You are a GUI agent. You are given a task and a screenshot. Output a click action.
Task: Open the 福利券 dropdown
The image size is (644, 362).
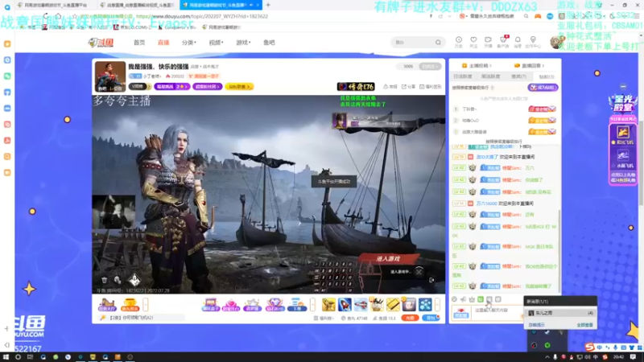tap(324, 318)
